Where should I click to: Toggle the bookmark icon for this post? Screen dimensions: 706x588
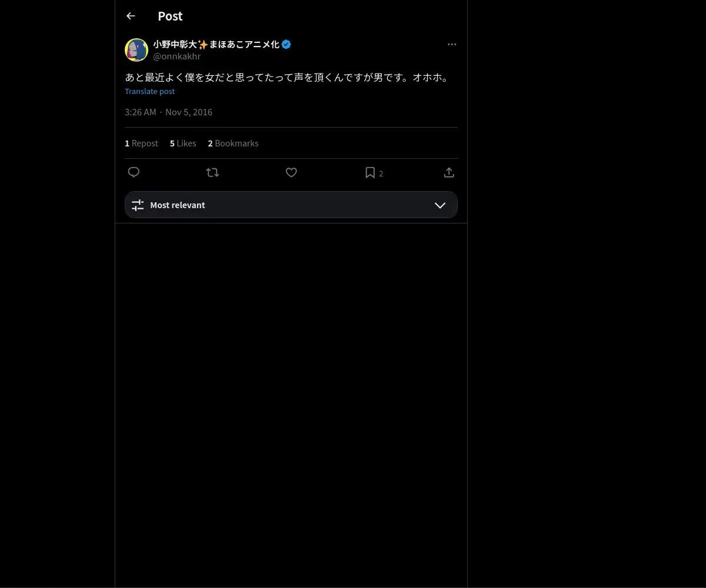(370, 172)
